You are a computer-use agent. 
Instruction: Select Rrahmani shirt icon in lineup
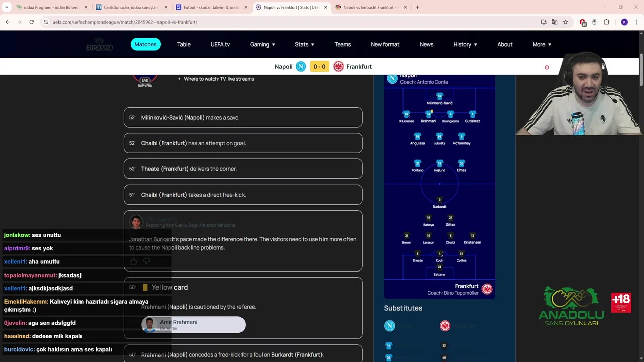[428, 114]
